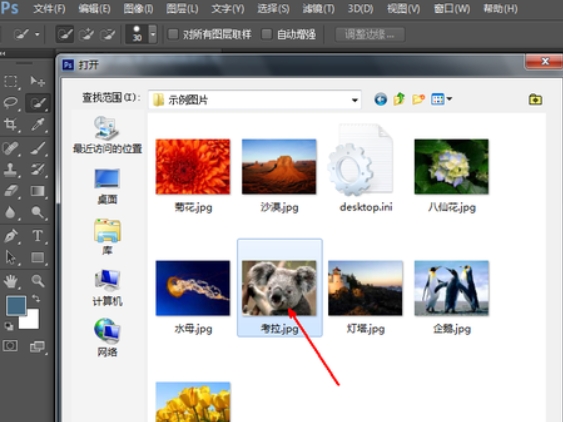This screenshot has width=563, height=422.
Task: Go back to last visited folder
Action: pyautogui.click(x=381, y=99)
